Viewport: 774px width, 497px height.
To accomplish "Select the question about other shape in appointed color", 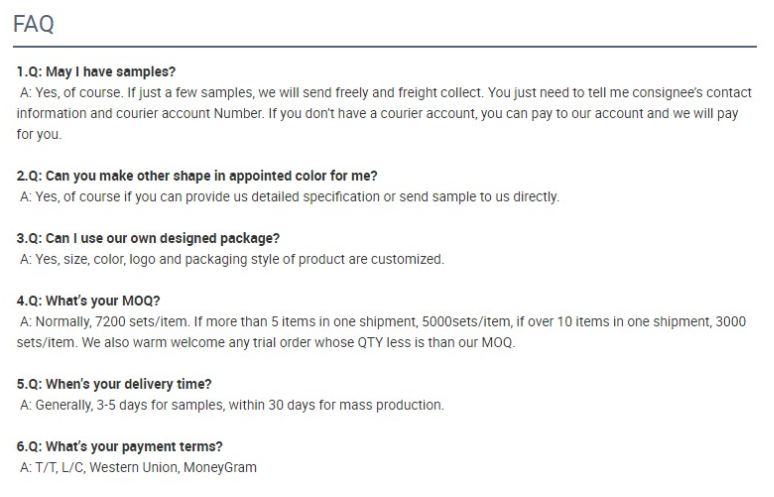I will tap(183, 176).
